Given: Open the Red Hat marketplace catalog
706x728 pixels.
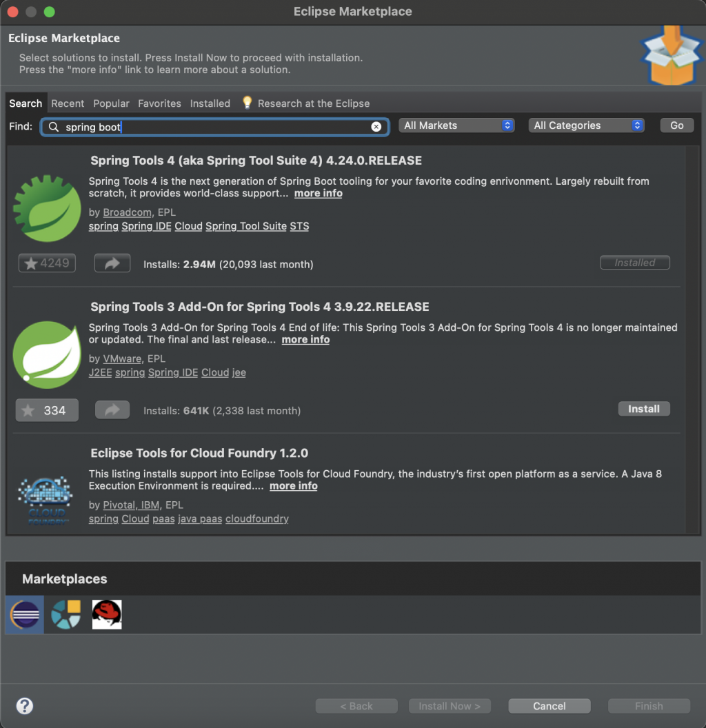Looking at the screenshot, I should tap(107, 614).
